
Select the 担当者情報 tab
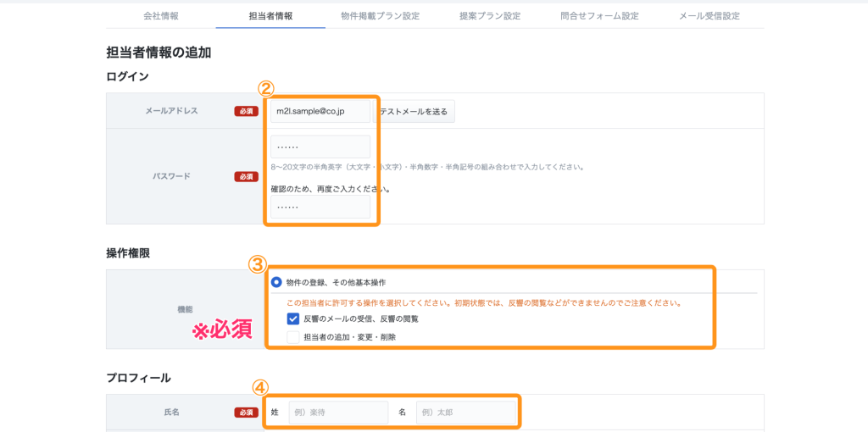[270, 16]
